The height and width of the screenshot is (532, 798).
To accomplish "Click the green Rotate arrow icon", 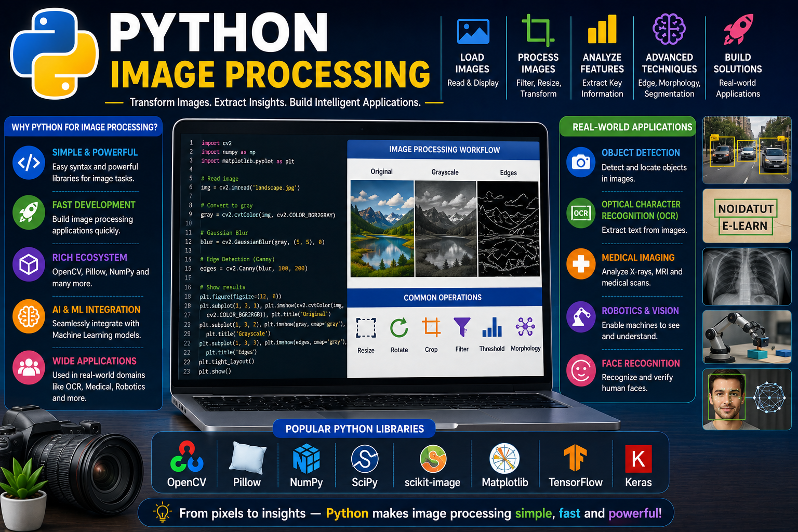I will pos(399,328).
